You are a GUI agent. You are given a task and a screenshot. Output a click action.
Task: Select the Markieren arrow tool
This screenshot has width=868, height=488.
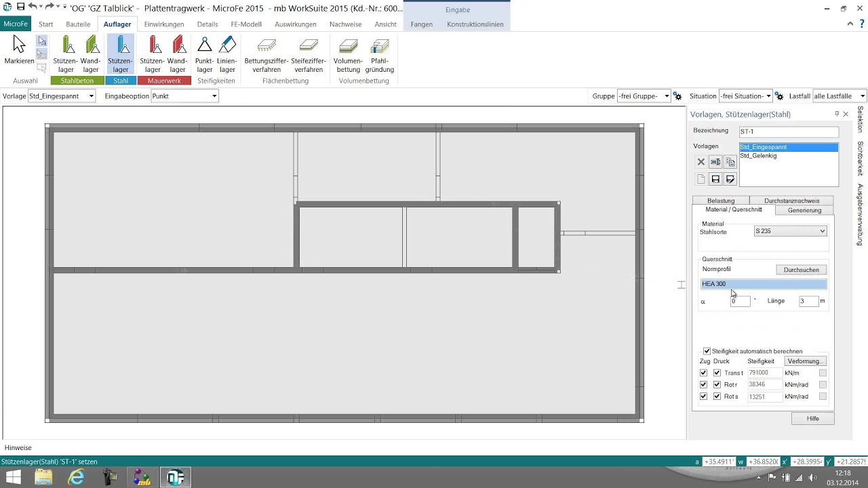19,51
